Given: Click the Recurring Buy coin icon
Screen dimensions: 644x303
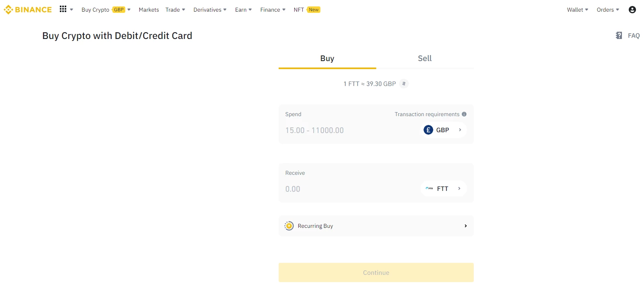Looking at the screenshot, I should coord(289,226).
